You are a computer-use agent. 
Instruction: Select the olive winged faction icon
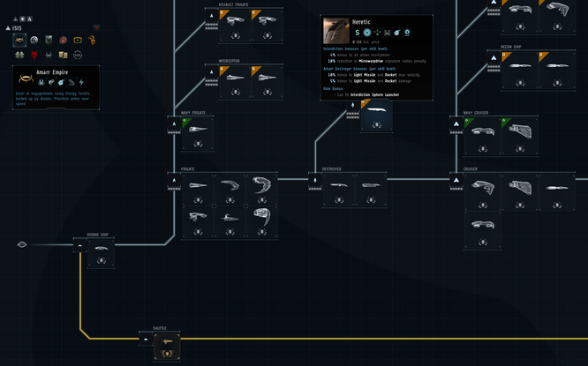pos(19,55)
